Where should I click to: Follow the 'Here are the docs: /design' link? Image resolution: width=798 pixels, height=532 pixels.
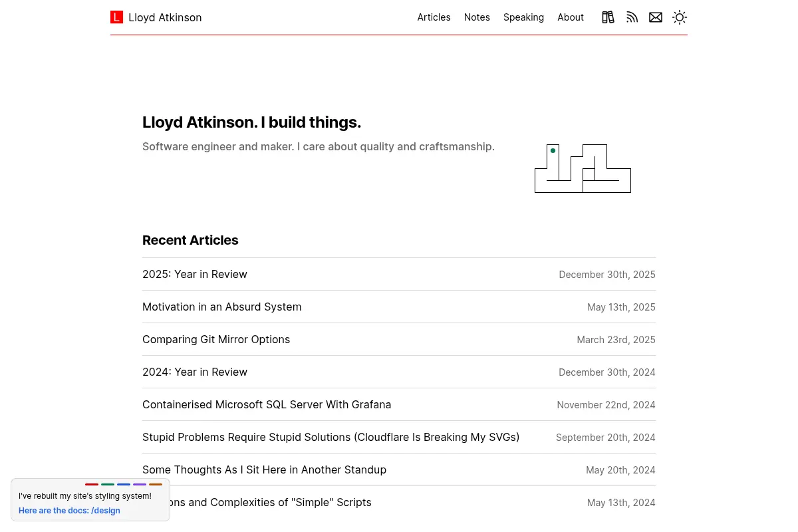click(x=69, y=511)
